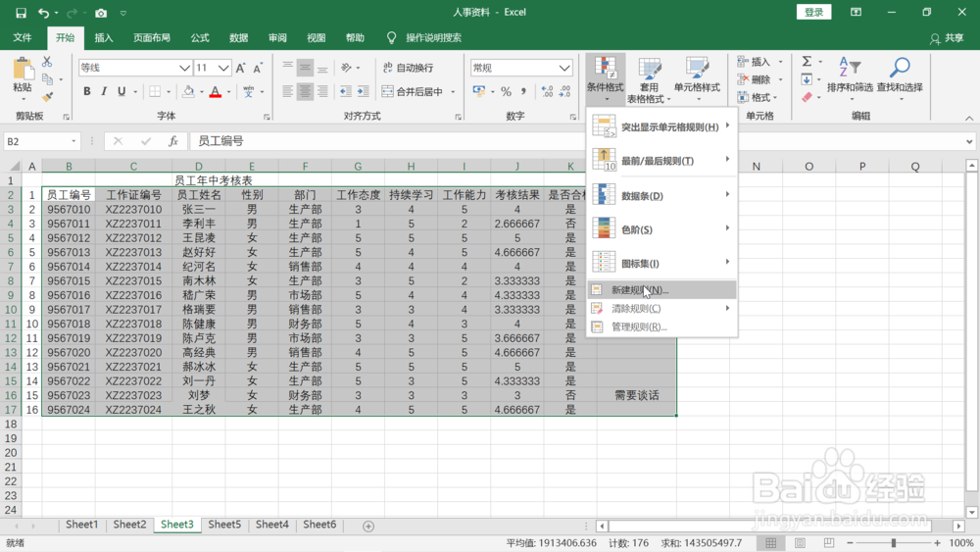
Task: Click the Comma Style icon
Action: pos(523,92)
